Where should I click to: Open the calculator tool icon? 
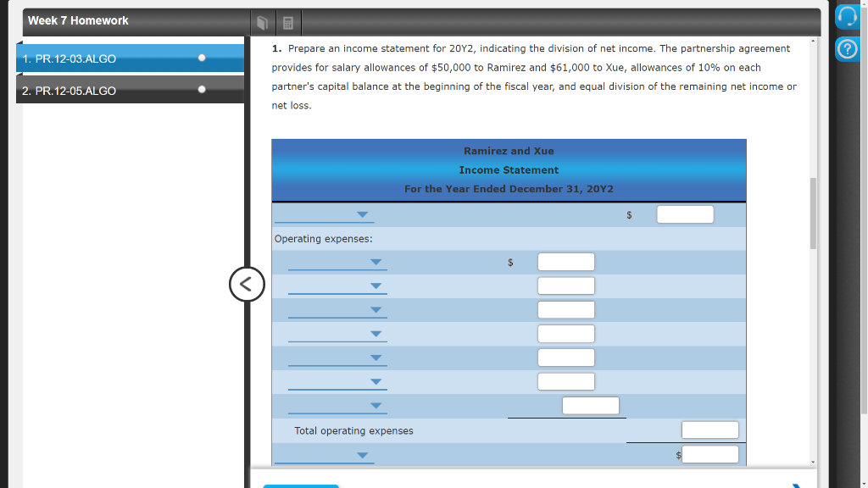pos(288,23)
